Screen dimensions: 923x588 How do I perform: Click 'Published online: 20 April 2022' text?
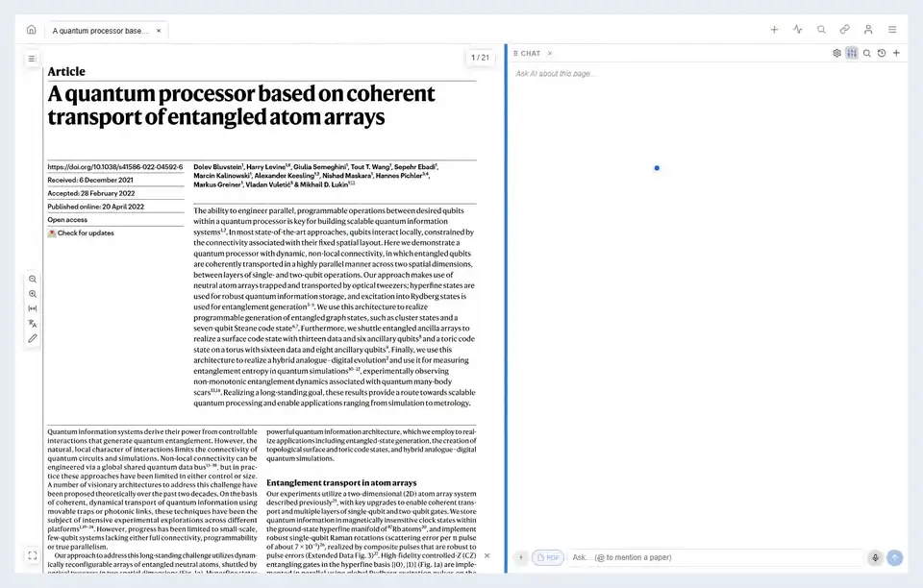96,207
